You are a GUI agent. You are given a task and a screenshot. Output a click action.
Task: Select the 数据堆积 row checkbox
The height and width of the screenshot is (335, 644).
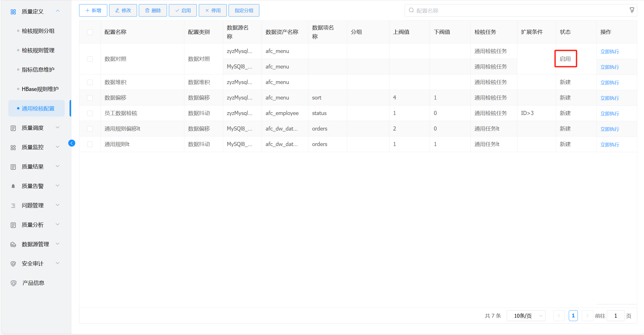(90, 82)
